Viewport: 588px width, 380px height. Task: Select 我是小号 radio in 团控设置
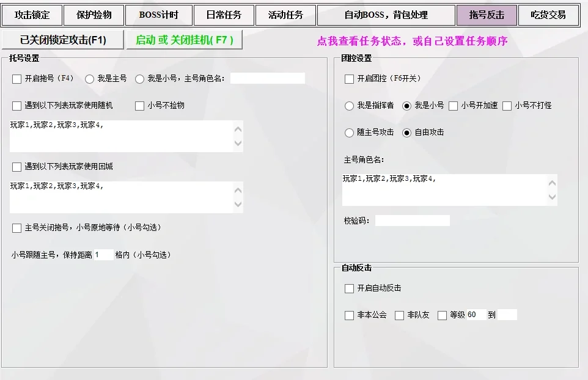point(406,106)
